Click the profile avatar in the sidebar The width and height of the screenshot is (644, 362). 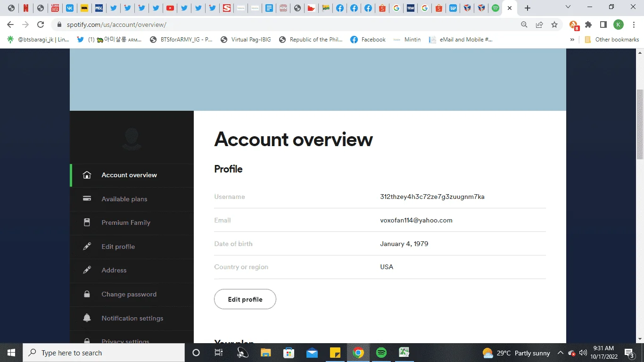(x=132, y=139)
